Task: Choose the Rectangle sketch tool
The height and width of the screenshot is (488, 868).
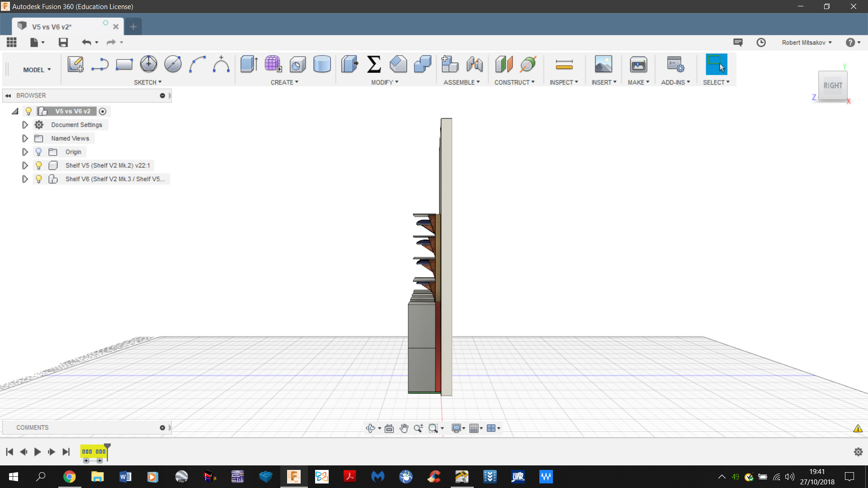Action: pyautogui.click(x=124, y=64)
